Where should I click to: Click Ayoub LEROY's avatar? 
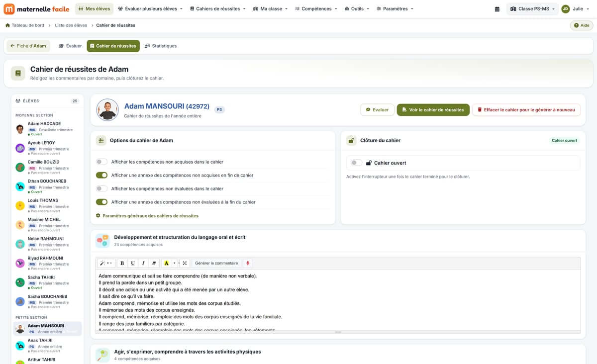(20, 148)
